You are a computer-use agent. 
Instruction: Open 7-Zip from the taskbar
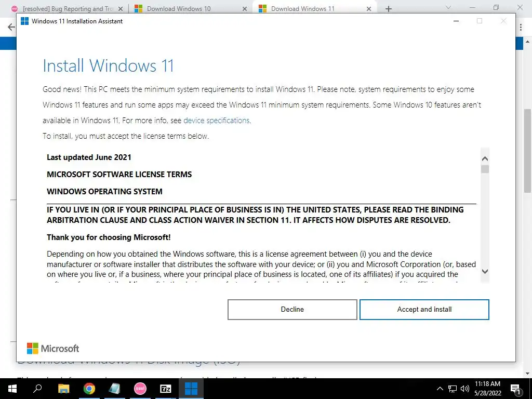pos(166,389)
